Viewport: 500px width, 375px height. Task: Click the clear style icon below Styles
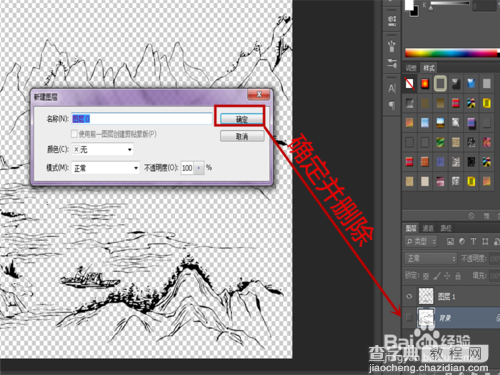coord(471,216)
